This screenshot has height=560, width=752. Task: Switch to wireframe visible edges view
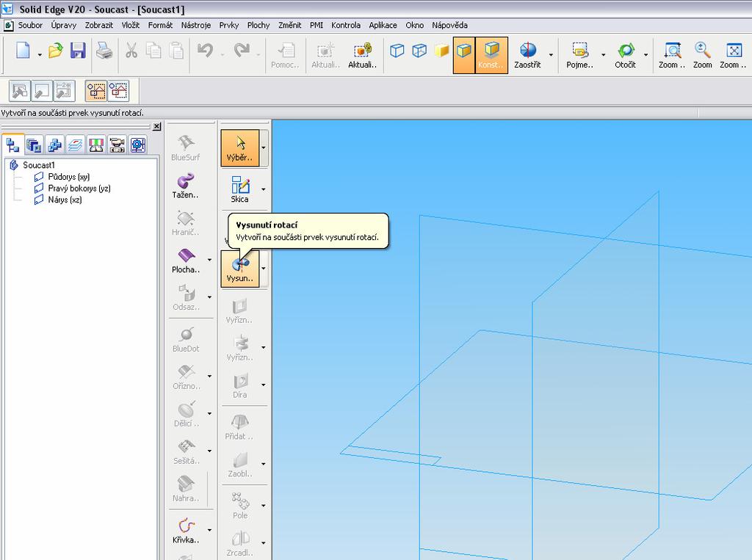pos(397,51)
